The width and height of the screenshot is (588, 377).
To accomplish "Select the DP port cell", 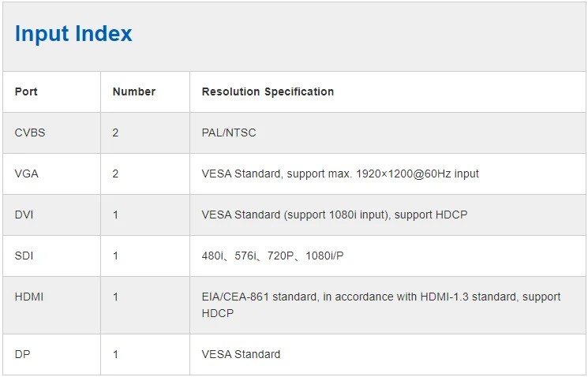I will (22, 354).
